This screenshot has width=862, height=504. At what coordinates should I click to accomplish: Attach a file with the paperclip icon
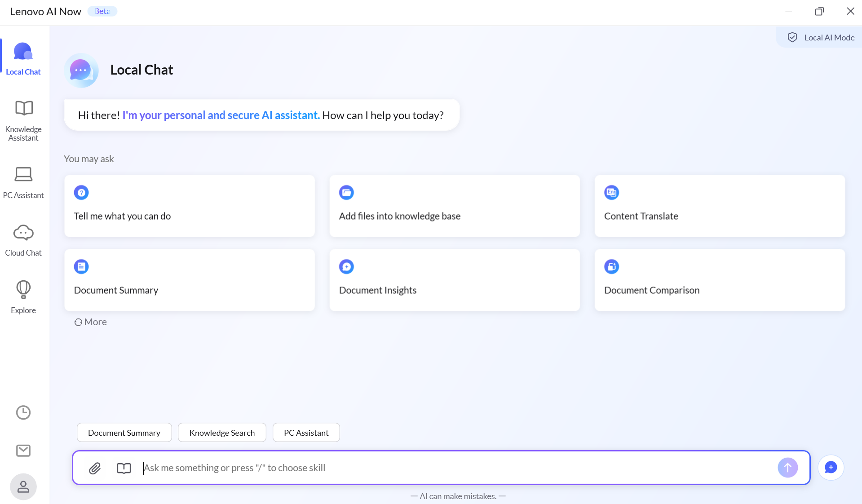95,468
